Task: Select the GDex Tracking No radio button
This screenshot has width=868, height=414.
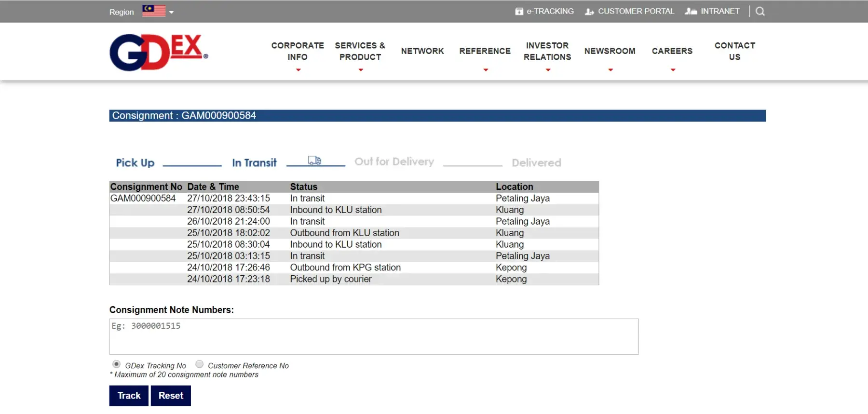Action: click(116, 364)
